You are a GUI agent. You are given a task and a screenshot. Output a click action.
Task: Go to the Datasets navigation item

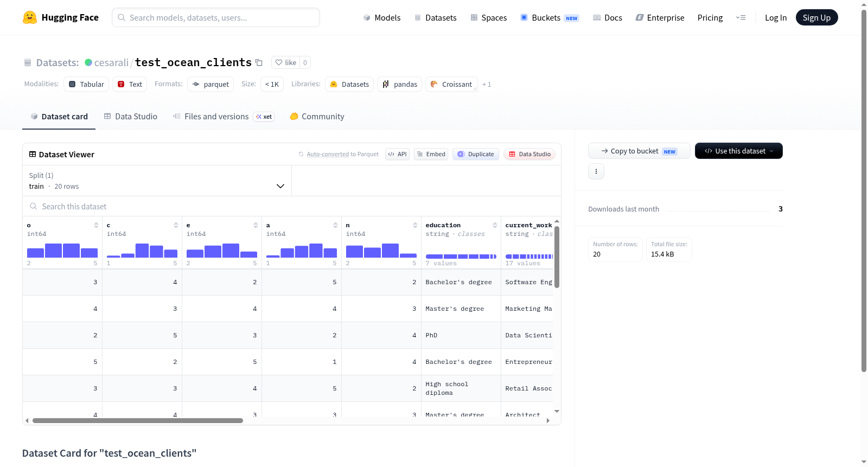click(436, 18)
